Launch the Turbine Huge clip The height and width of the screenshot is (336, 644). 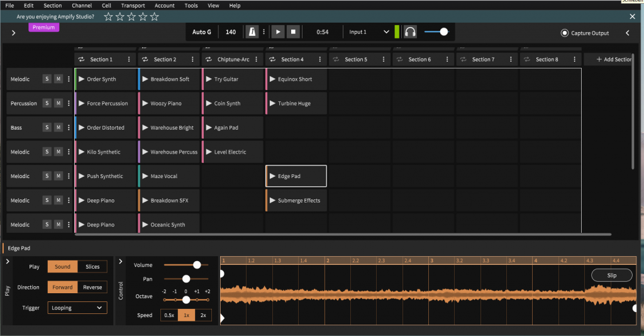pos(272,103)
